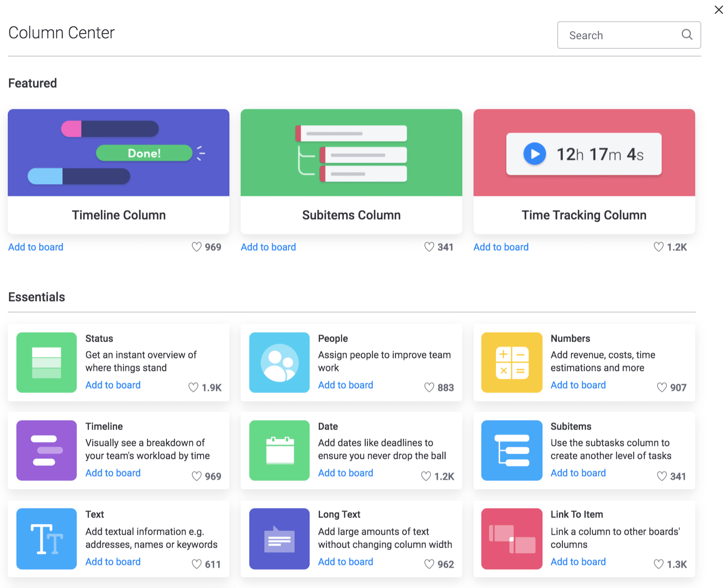Like the Status column via heart icon
This screenshot has height=588, width=728.
pos(193,388)
